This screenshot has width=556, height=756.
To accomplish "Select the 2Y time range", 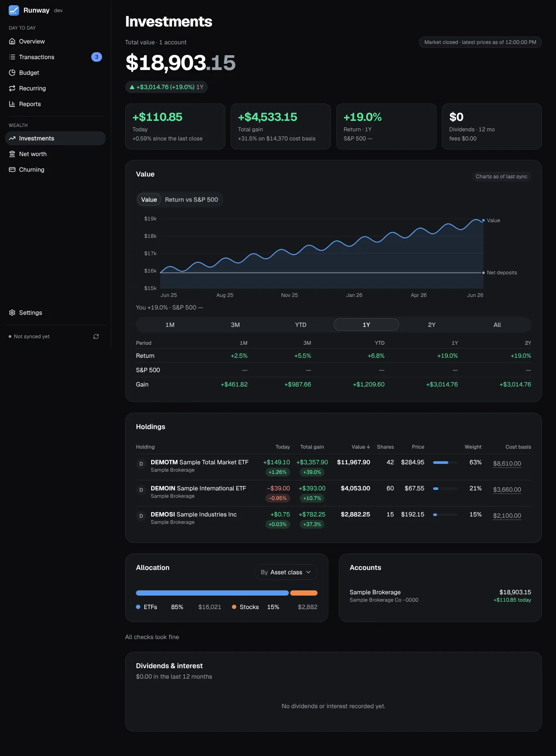I will (432, 325).
